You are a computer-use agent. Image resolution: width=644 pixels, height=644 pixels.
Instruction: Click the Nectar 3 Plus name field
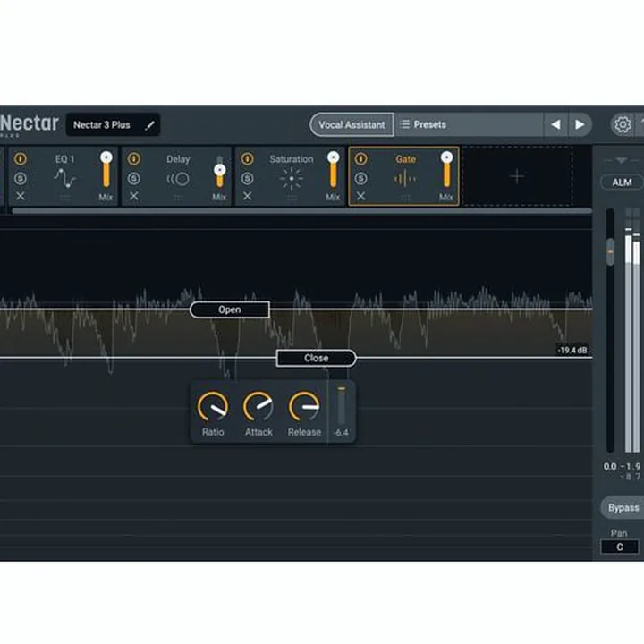point(113,124)
